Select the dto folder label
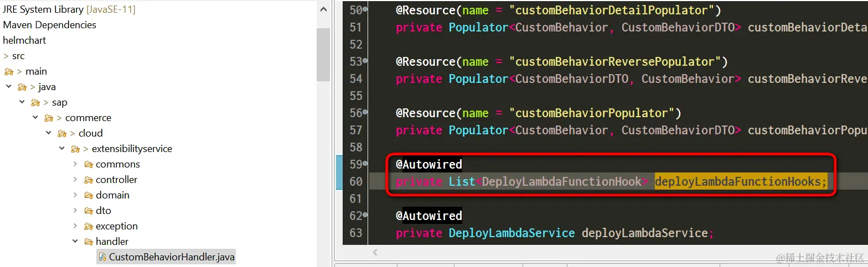 point(104,211)
